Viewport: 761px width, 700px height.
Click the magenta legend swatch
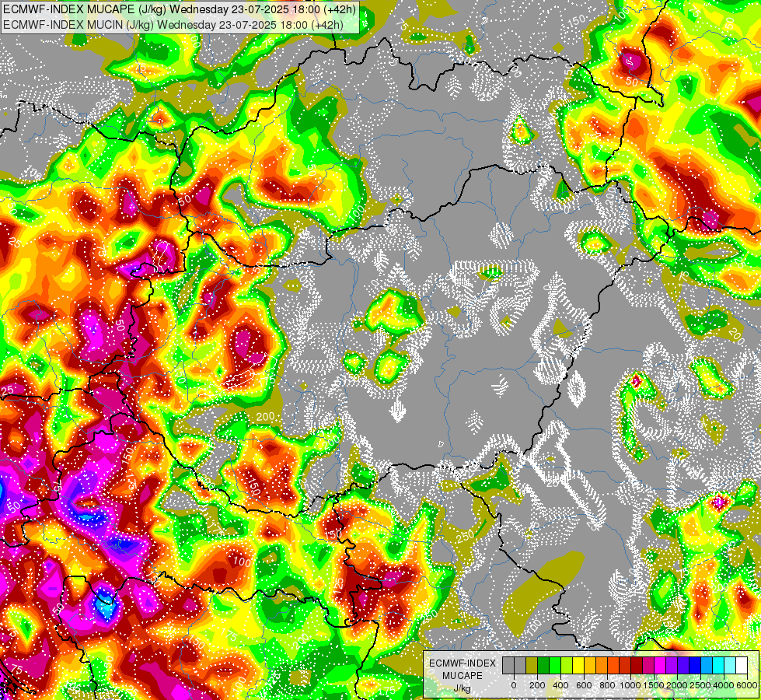(660, 666)
